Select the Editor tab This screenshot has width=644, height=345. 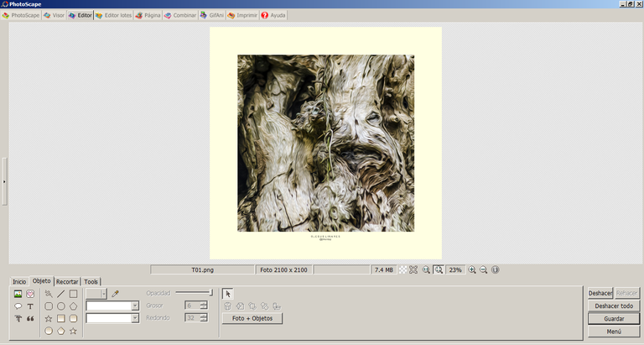tap(80, 15)
